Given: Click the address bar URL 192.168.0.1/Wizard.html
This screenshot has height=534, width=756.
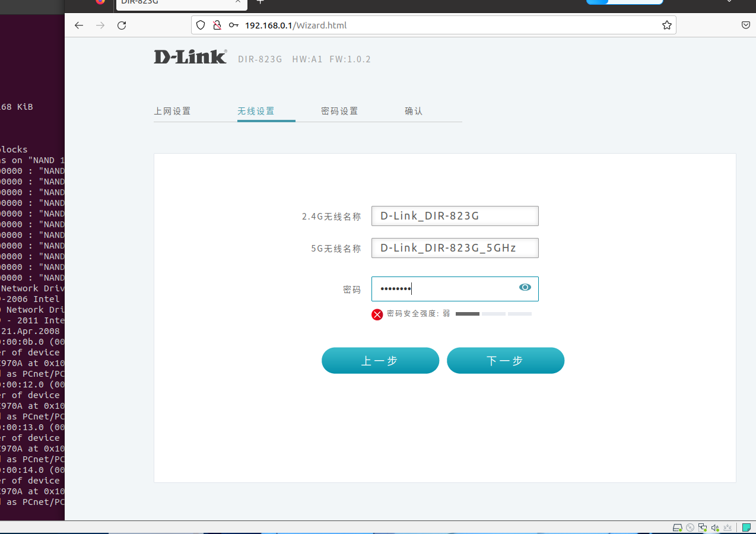Looking at the screenshot, I should click(x=296, y=26).
